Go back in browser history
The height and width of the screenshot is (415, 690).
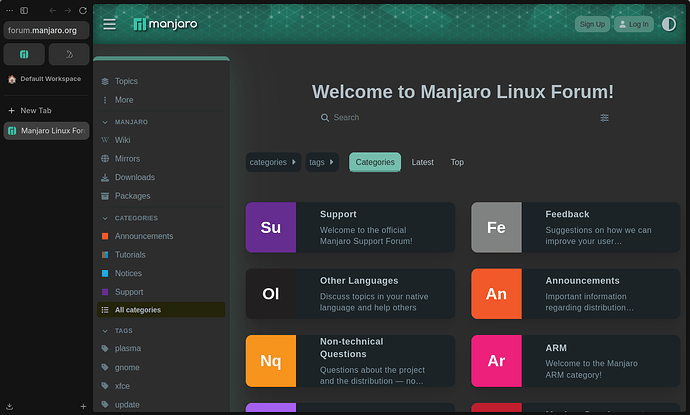tap(53, 11)
